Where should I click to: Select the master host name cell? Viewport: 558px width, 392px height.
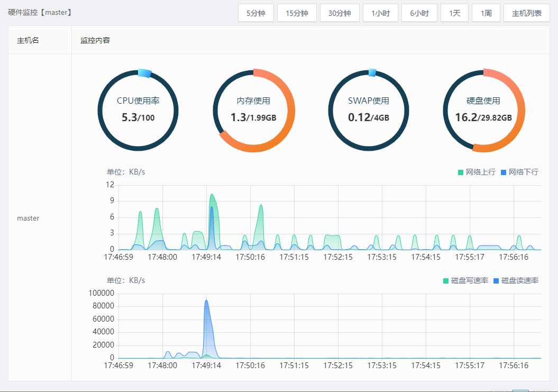click(x=28, y=218)
